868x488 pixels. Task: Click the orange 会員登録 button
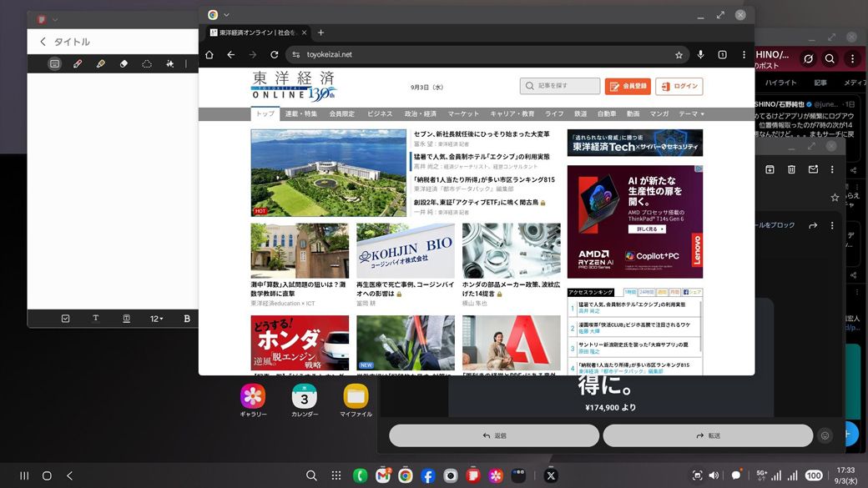[x=628, y=86]
